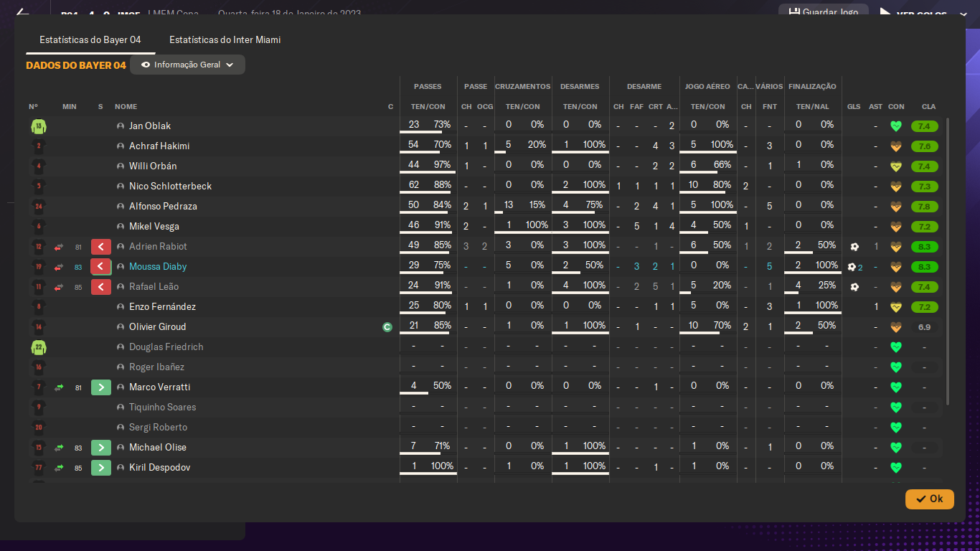Image resolution: width=980 pixels, height=551 pixels.
Task: Click Alfonso Pedraza's shirt number icon
Action: tap(38, 207)
